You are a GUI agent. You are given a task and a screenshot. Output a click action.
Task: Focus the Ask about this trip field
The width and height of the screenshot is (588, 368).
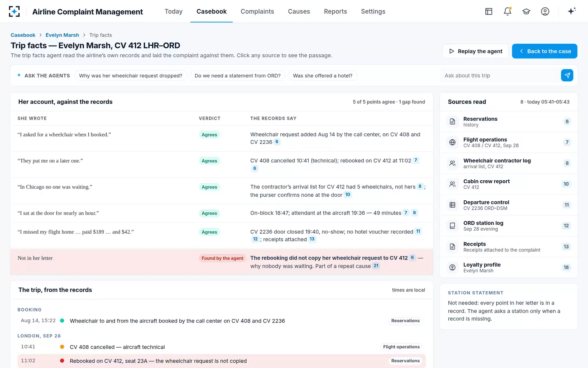[x=500, y=76]
